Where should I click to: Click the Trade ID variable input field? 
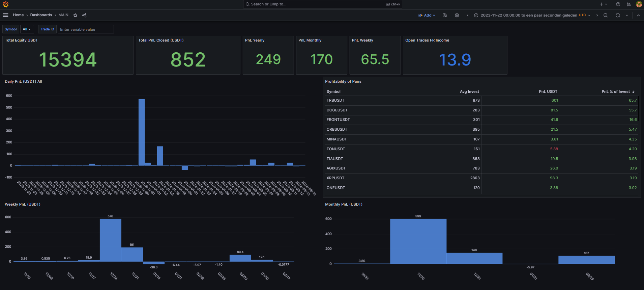pyautogui.click(x=86, y=29)
